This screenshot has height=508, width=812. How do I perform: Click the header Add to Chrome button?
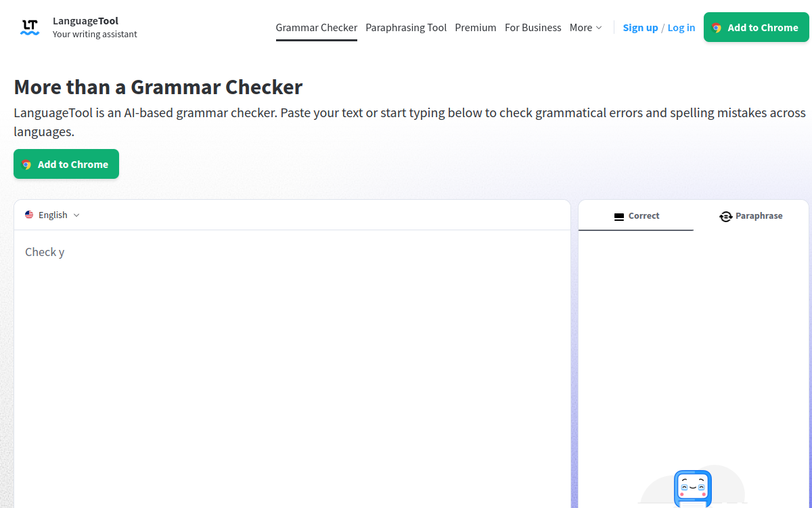pyautogui.click(x=757, y=27)
